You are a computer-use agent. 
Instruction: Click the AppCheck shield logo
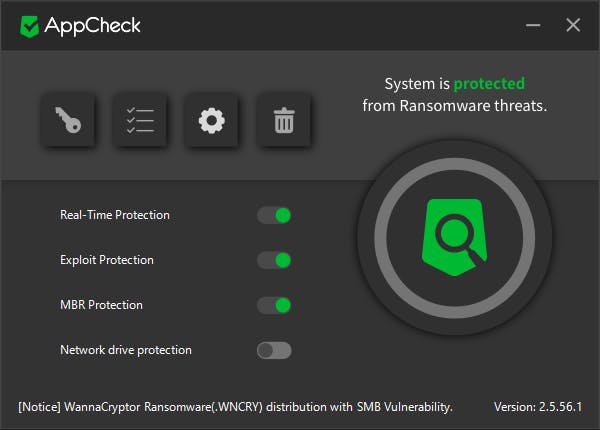(x=30, y=26)
